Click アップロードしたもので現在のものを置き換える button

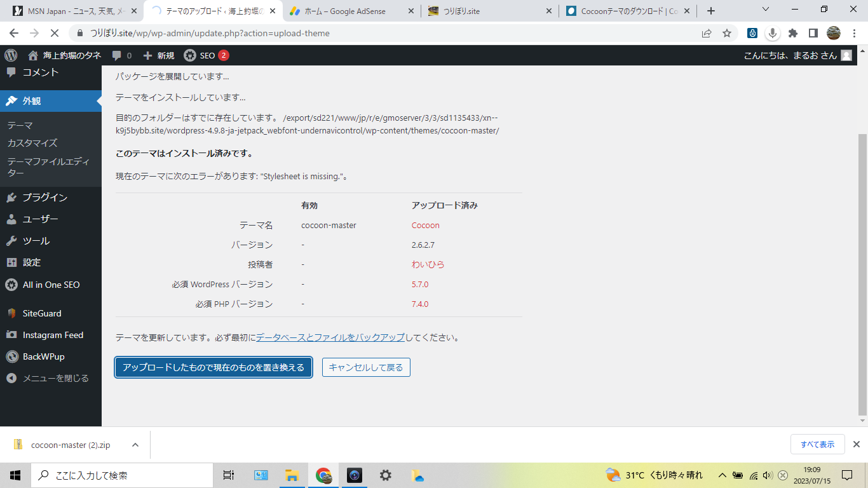point(214,367)
